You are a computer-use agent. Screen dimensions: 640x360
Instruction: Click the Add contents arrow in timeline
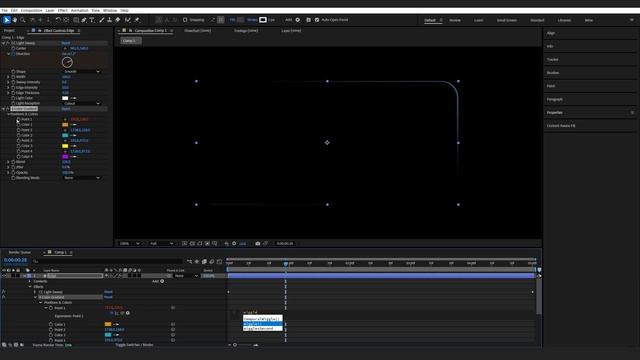[162, 281]
